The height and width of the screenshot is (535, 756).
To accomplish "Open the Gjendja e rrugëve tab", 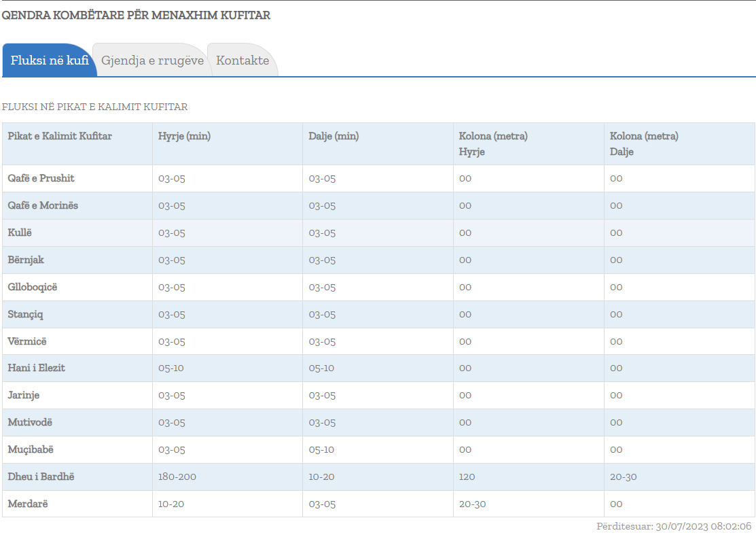I will [x=152, y=61].
